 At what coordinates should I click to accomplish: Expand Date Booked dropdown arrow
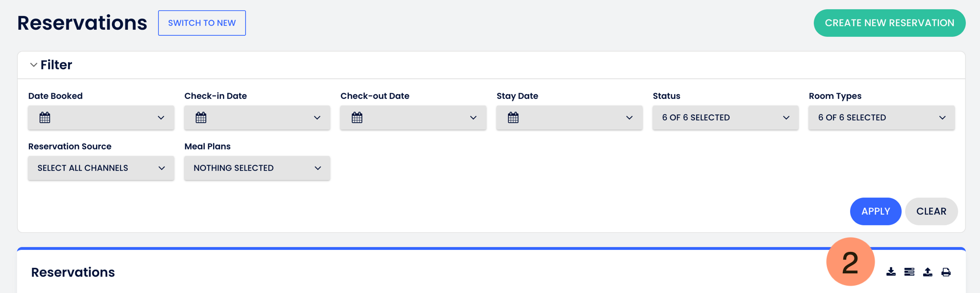coord(161,118)
